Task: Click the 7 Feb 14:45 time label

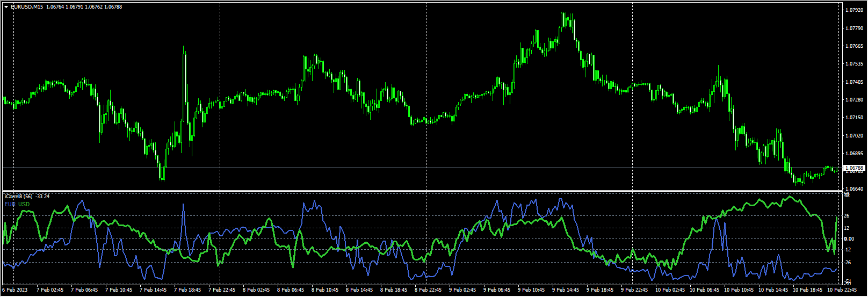Action: [x=153, y=290]
